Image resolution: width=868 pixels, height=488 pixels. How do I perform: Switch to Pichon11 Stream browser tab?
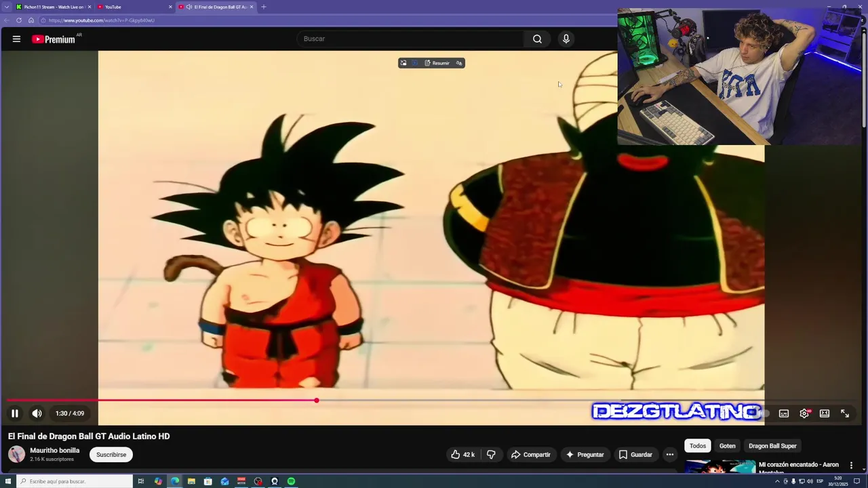[53, 7]
